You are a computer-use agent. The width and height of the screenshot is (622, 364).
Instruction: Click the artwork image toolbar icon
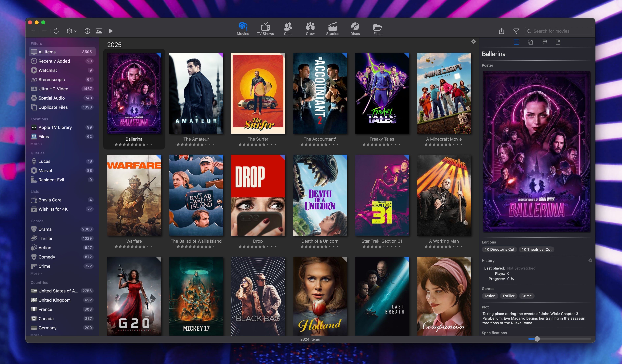click(x=99, y=31)
